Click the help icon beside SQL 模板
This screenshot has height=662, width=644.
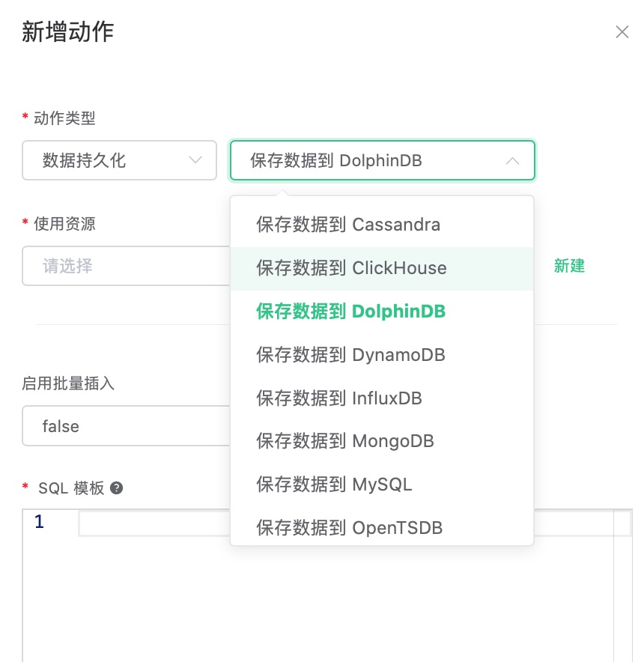[116, 488]
